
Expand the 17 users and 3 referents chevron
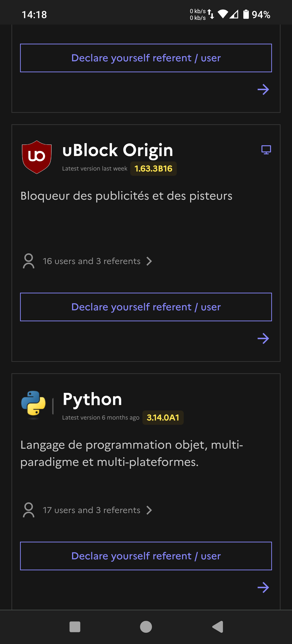pyautogui.click(x=149, y=510)
